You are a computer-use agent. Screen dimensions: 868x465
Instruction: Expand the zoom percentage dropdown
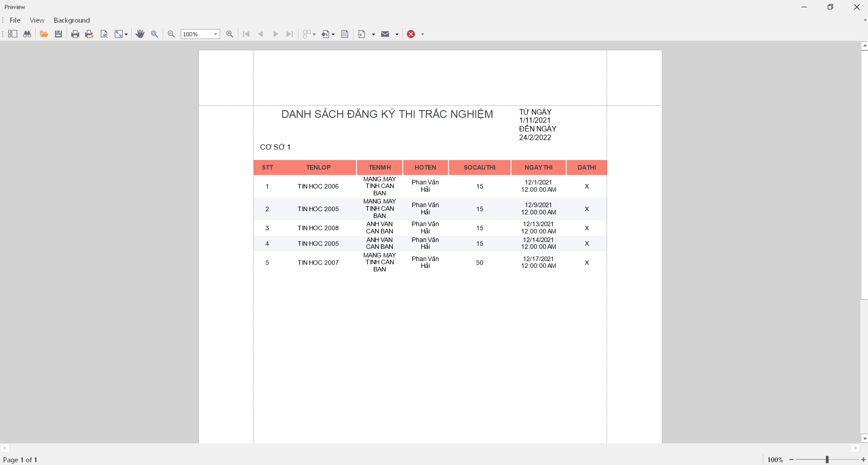(215, 34)
